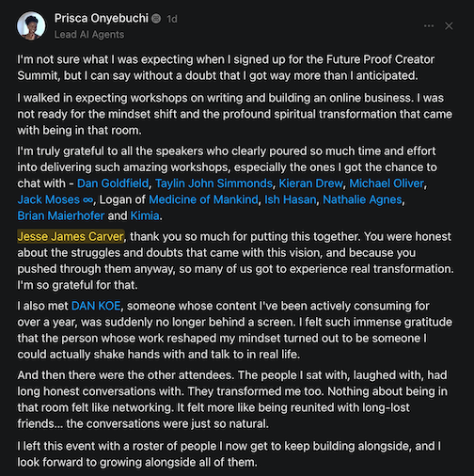Open Prisca Onyebuchi's profile picture

31,26
